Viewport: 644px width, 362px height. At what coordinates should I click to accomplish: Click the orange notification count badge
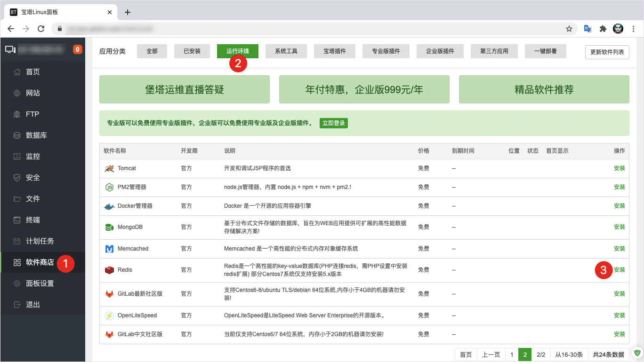pyautogui.click(x=78, y=49)
